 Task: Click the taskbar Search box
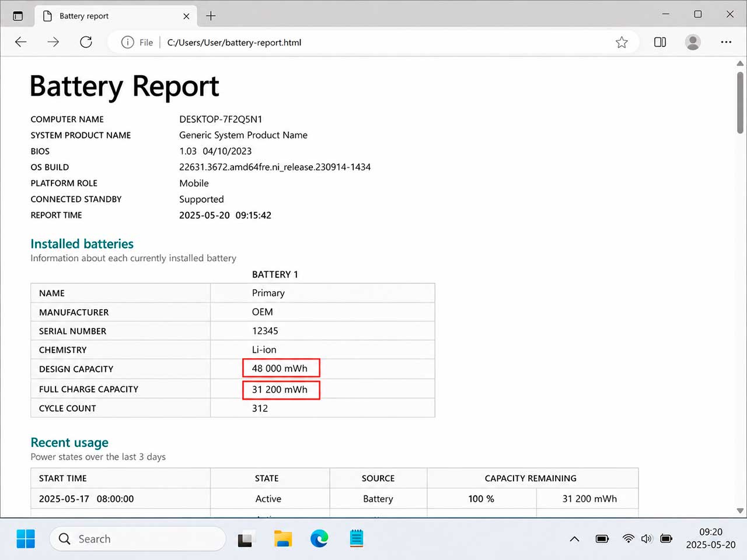(138, 538)
